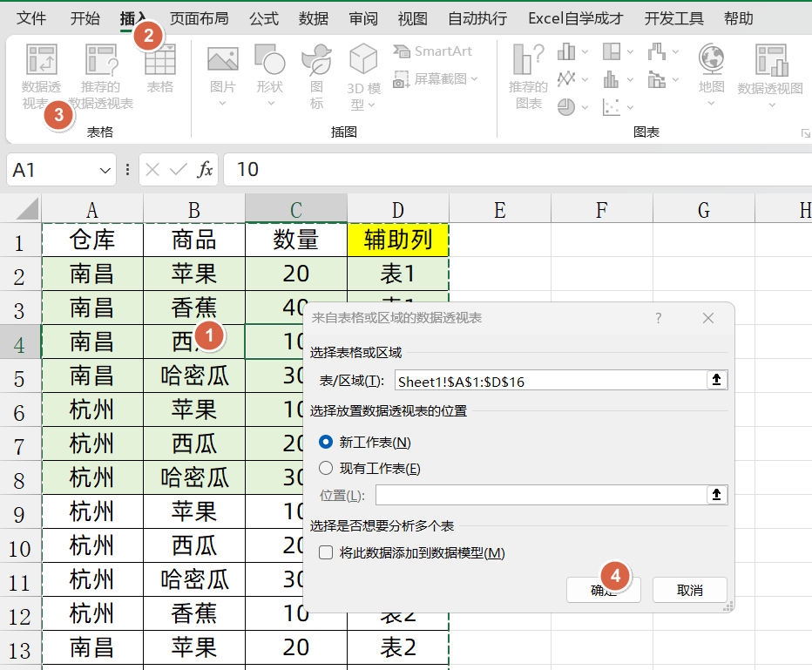Select row 9 header
Image resolution: width=812 pixels, height=670 pixels.
tap(20, 512)
